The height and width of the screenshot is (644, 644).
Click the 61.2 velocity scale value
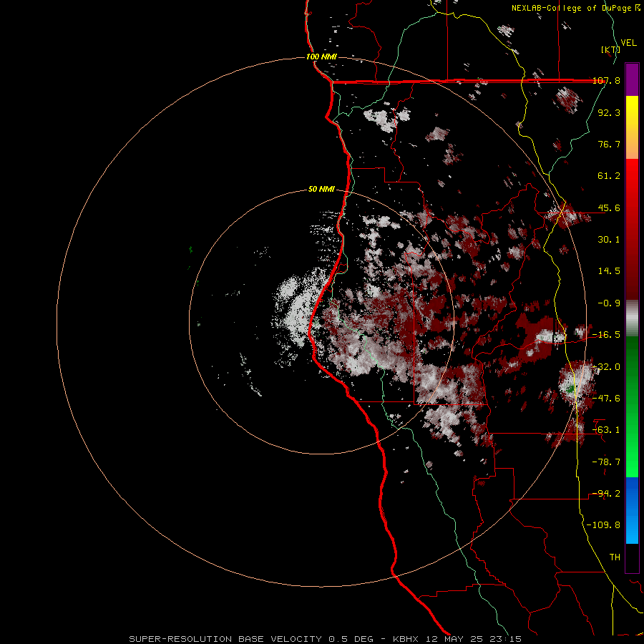coord(609,176)
